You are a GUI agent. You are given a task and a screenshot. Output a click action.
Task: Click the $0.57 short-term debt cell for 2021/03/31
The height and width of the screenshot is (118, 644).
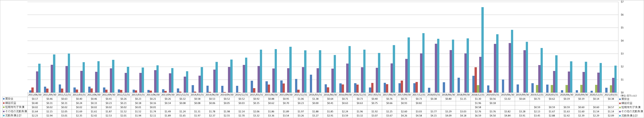pyautogui.click(x=611, y=107)
